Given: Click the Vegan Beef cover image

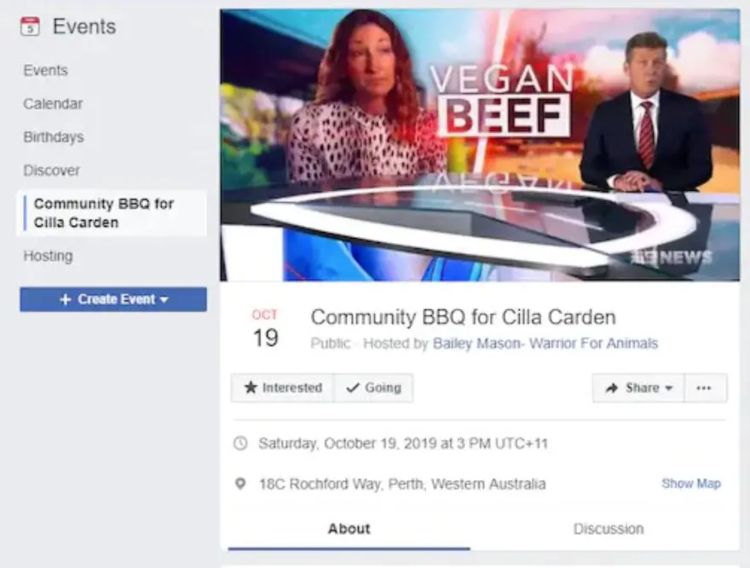Looking at the screenshot, I should tap(480, 145).
